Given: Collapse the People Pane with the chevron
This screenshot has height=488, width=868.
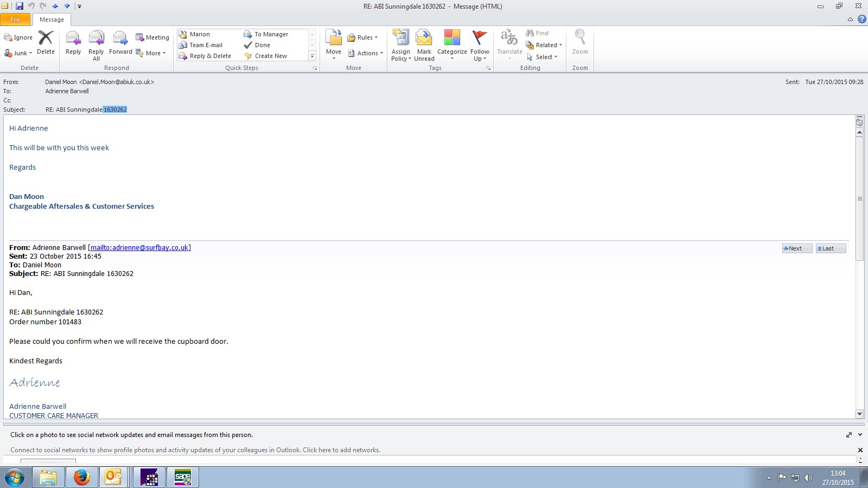Looking at the screenshot, I should pos(860,435).
